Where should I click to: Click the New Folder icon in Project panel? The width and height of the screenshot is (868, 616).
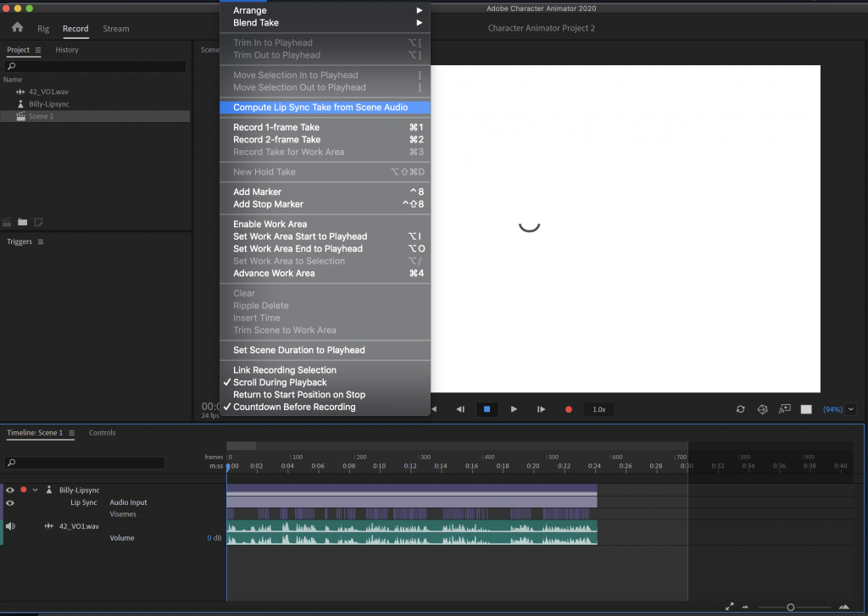click(23, 222)
